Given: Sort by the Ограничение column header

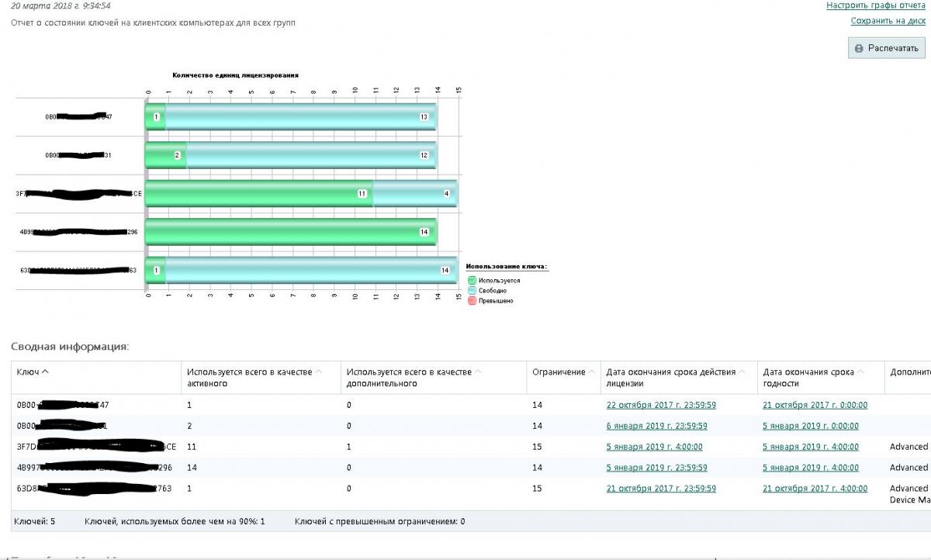Looking at the screenshot, I should [563, 372].
